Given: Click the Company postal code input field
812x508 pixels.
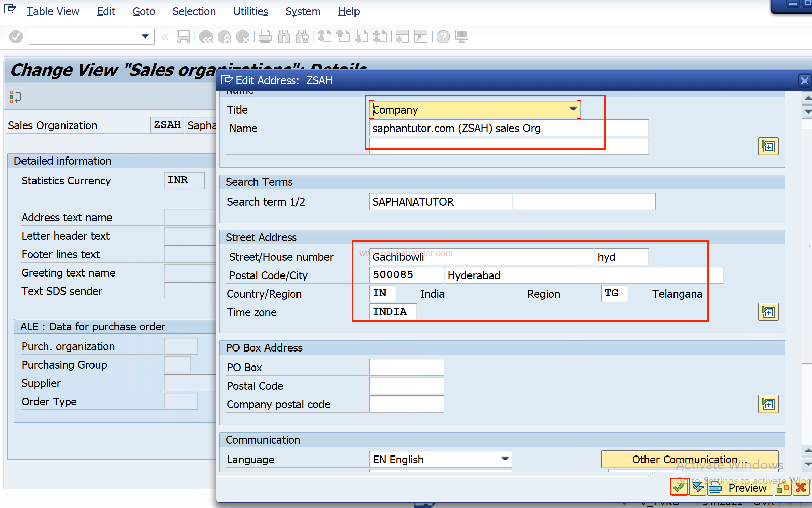Looking at the screenshot, I should (406, 404).
